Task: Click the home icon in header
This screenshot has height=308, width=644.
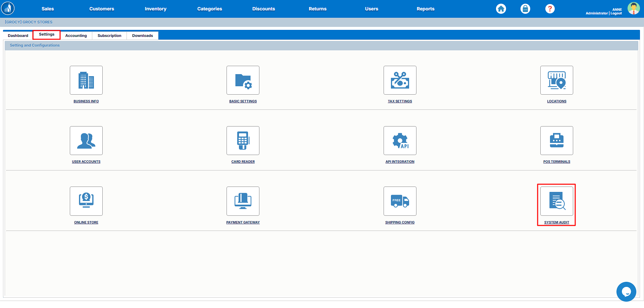Action: pos(501,9)
